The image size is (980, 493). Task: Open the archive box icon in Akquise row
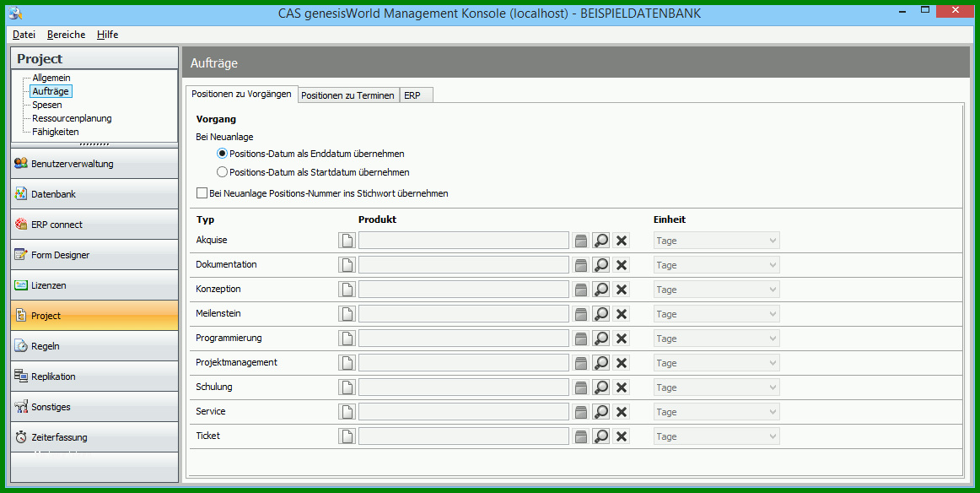pyautogui.click(x=580, y=241)
